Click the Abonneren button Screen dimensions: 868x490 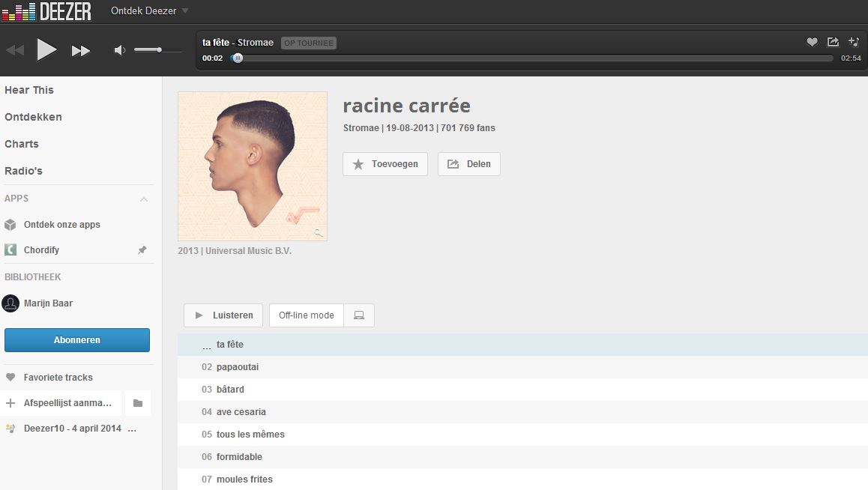pyautogui.click(x=77, y=340)
